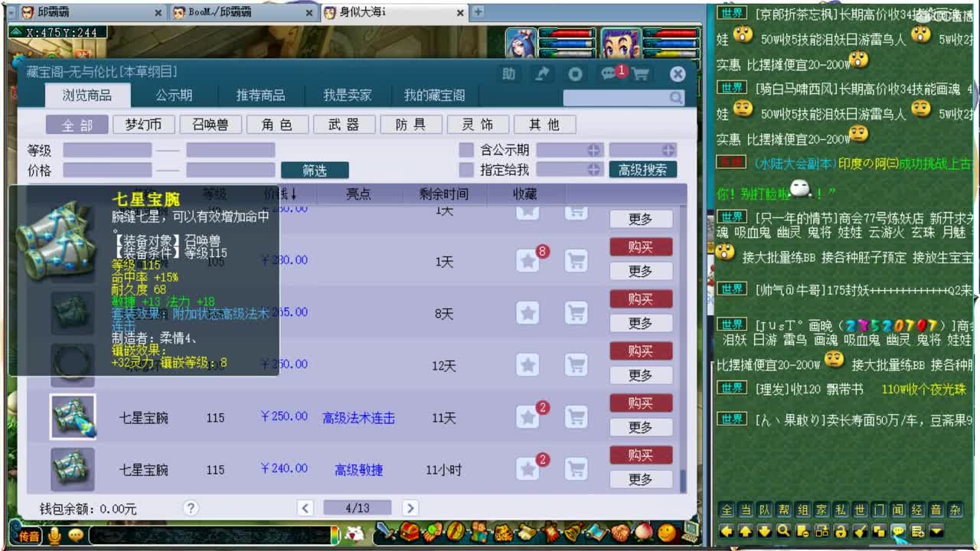The height and width of the screenshot is (551, 980).
Task: Click the purple-haired male character portrait
Action: click(620, 43)
